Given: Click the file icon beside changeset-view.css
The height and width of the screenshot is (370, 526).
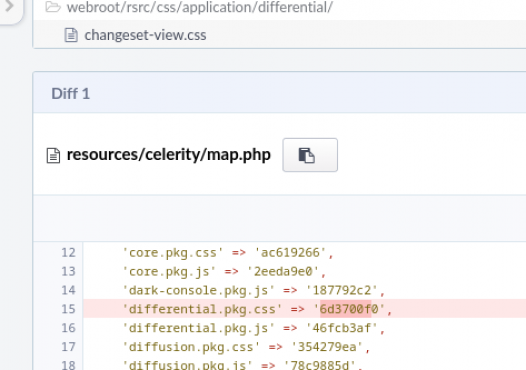Looking at the screenshot, I should click(71, 35).
